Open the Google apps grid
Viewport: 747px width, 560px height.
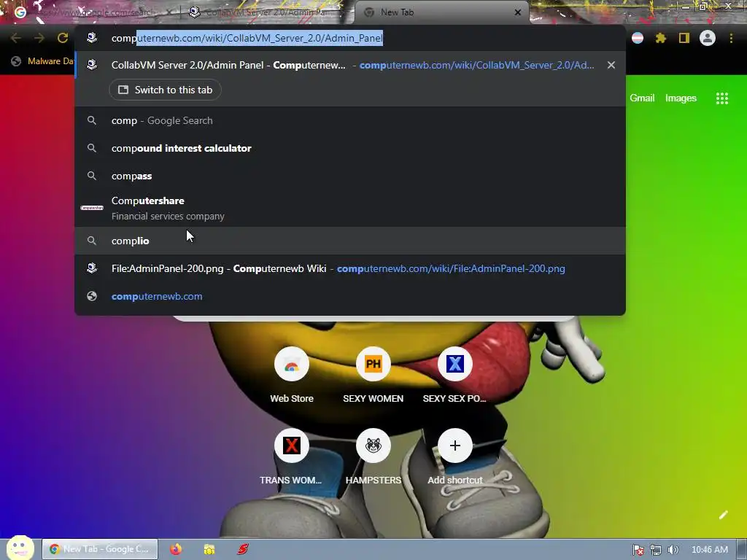[721, 98]
